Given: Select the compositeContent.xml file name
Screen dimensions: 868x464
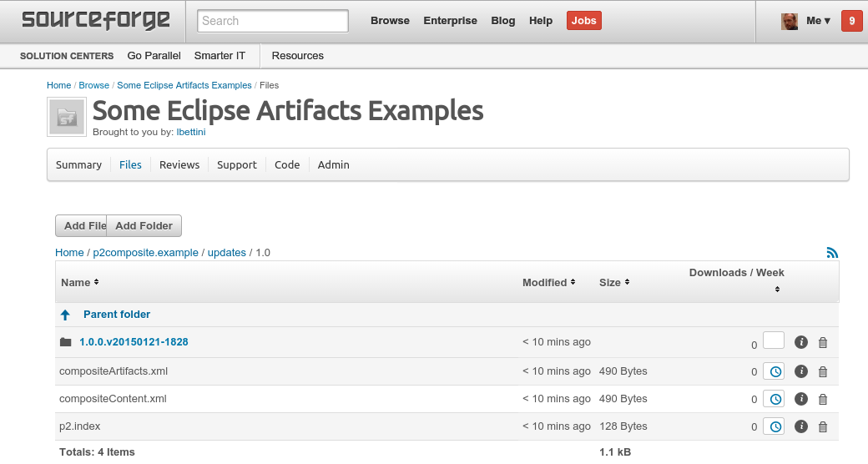Looking at the screenshot, I should 113,399.
